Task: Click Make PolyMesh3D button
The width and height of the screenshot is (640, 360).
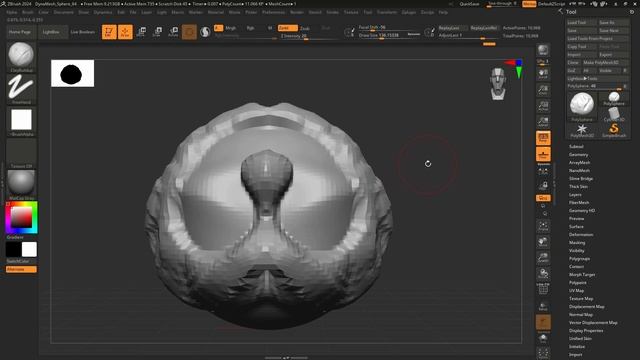Action: (x=605, y=62)
